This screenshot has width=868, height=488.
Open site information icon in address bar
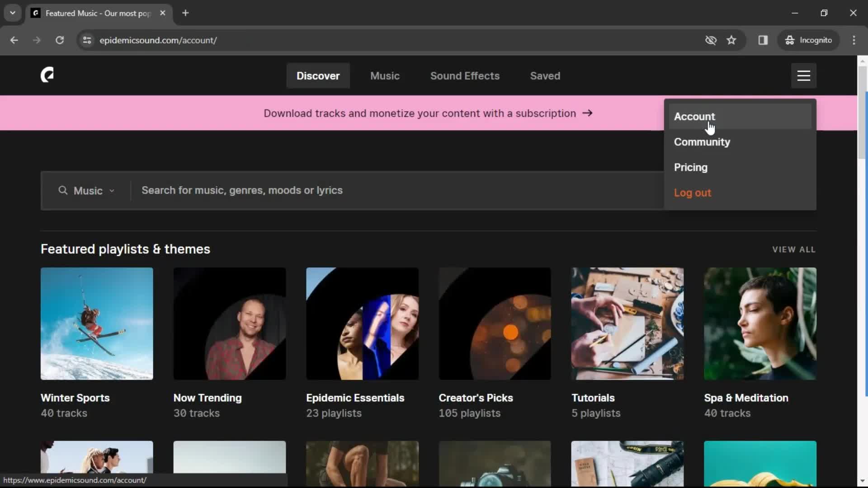[x=87, y=40]
